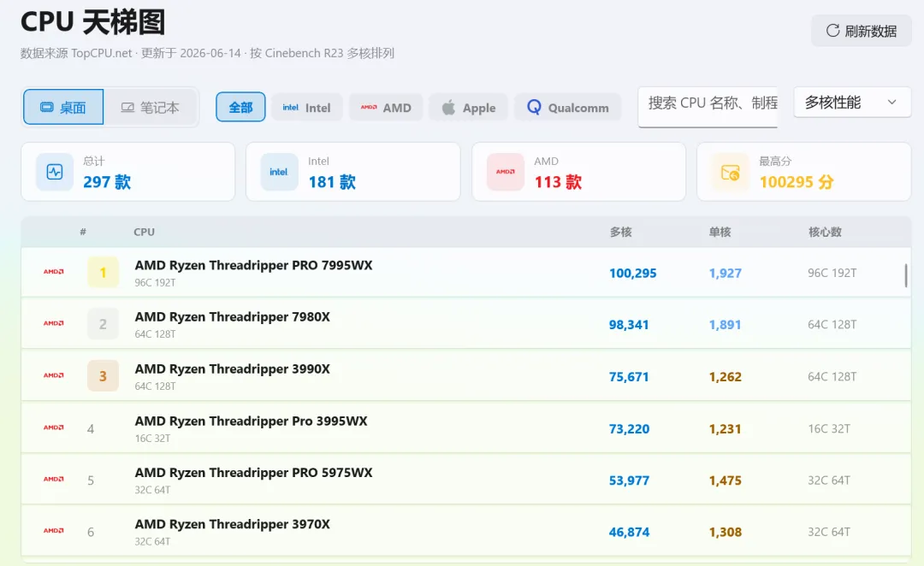Click the desktop monitor icon in 桌面 tab
The height and width of the screenshot is (566, 924).
(46, 107)
